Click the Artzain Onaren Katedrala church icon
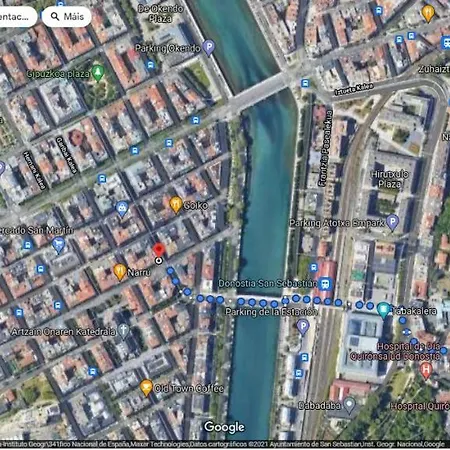 [x=123, y=331]
